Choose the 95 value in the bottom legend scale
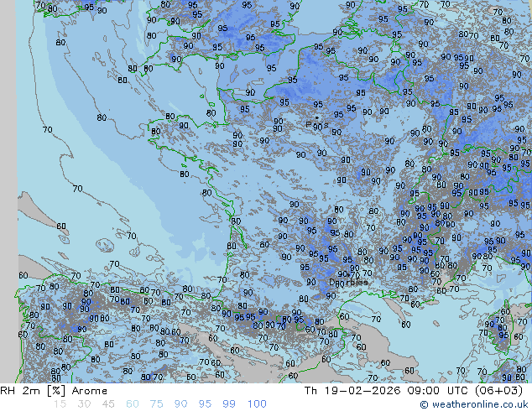 point(206,404)
